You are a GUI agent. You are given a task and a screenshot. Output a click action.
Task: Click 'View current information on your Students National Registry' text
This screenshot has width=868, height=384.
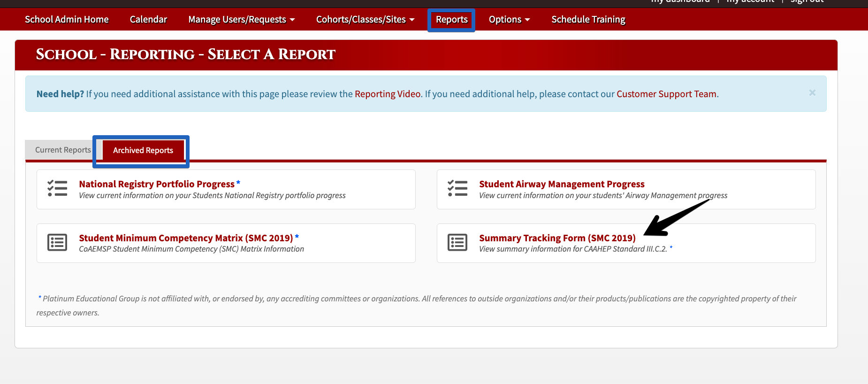coord(212,195)
